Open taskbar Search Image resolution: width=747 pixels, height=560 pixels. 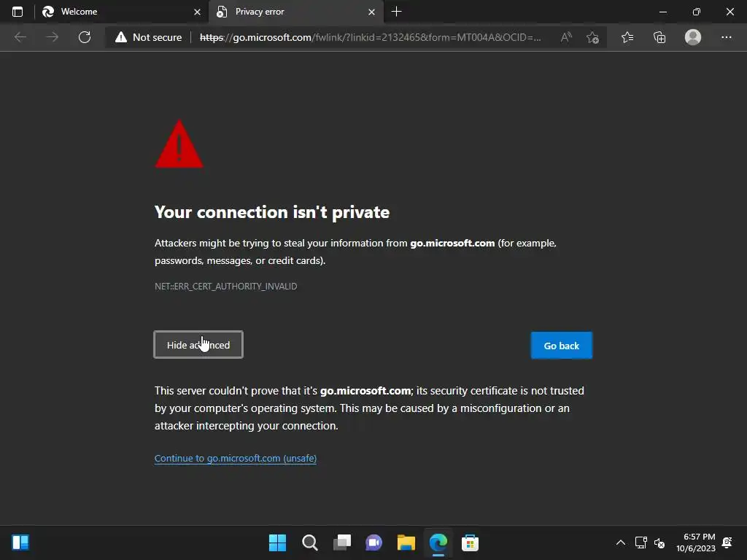[x=309, y=542]
